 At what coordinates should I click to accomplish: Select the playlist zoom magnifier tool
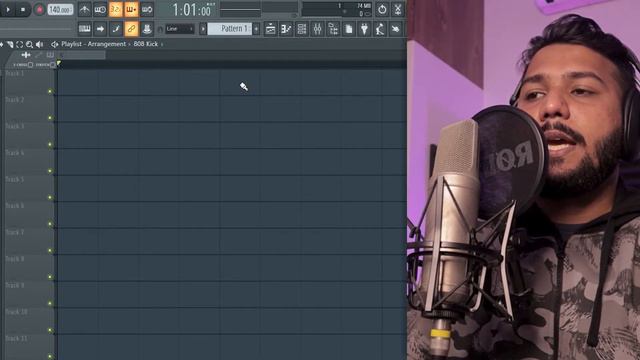coord(29,44)
